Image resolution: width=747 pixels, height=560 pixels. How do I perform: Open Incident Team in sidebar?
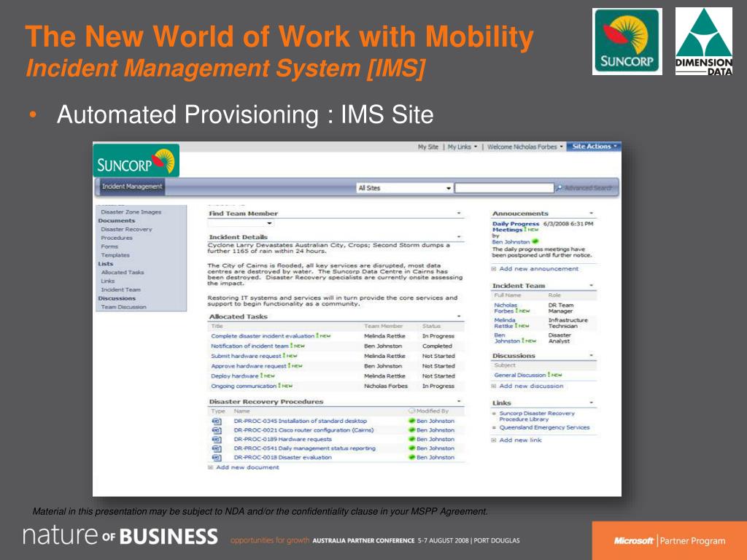120,289
